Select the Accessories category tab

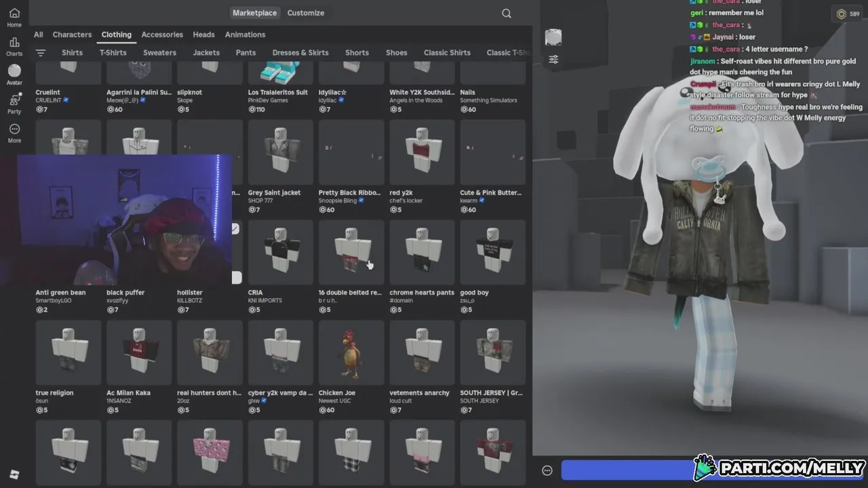click(x=162, y=35)
